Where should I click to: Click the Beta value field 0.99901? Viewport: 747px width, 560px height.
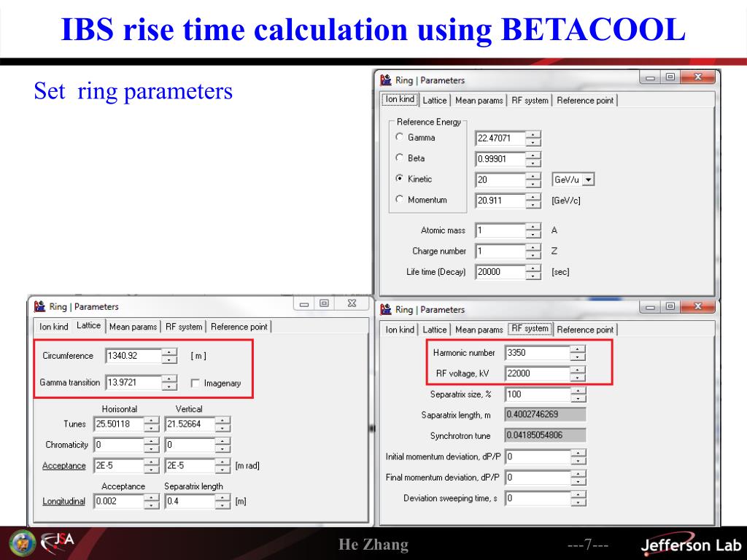(500, 159)
